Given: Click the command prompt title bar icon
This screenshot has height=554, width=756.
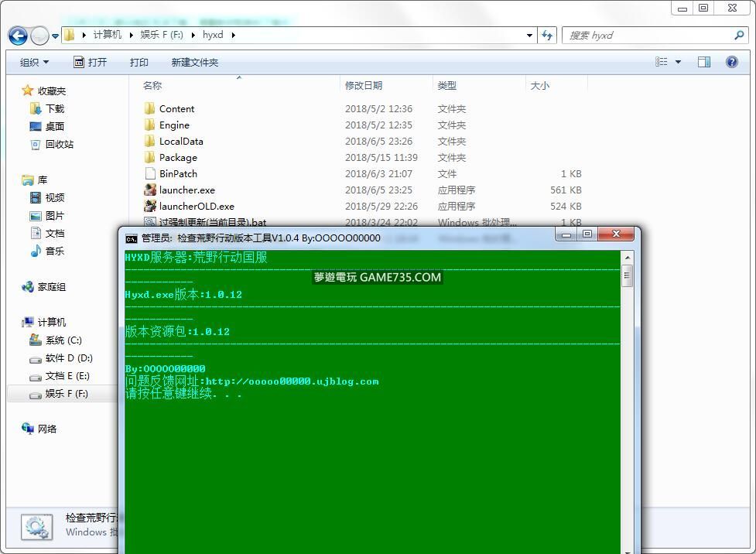Looking at the screenshot, I should tap(132, 238).
